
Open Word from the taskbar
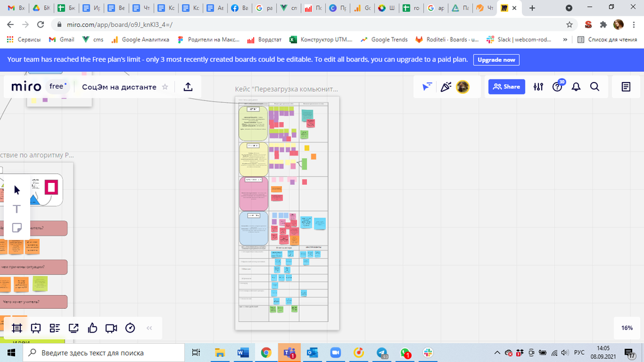pyautogui.click(x=243, y=353)
